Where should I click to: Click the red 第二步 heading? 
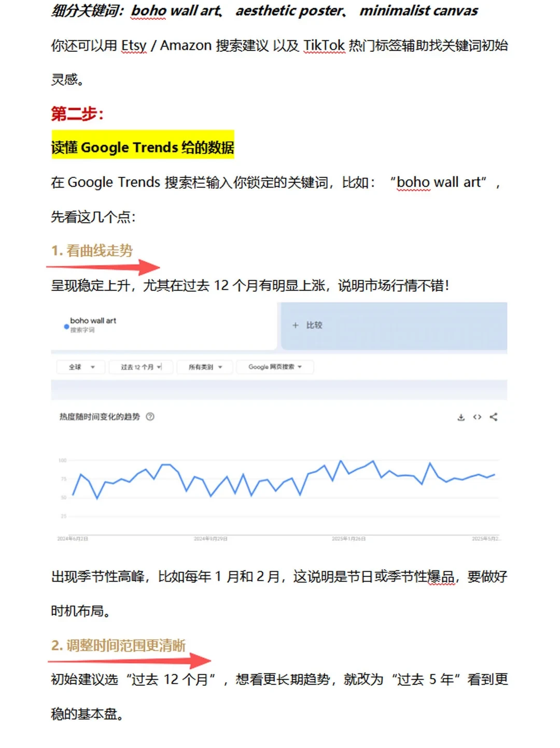(77, 114)
